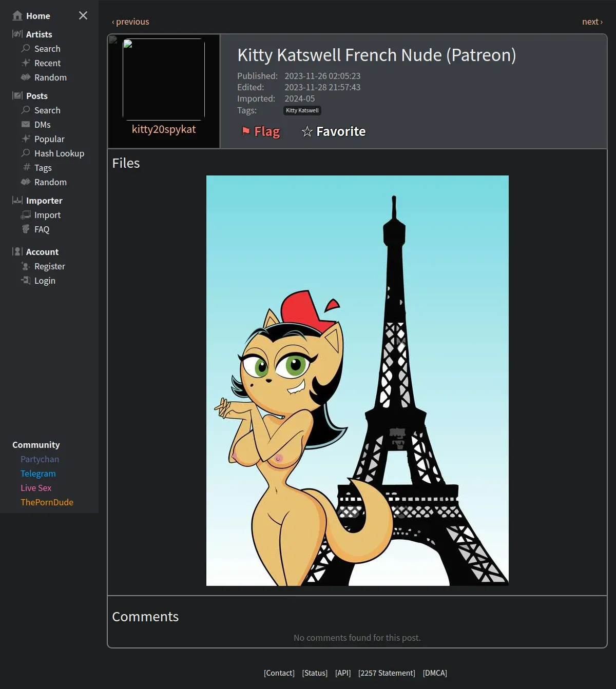Click the hash symbol icon beside Tags
Image resolution: width=616 pixels, height=689 pixels.
[x=27, y=167]
